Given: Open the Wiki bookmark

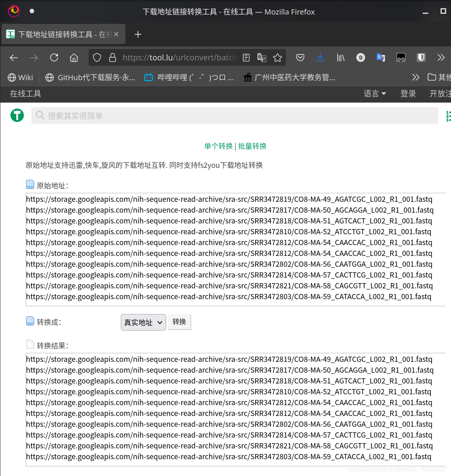Looking at the screenshot, I should [21, 77].
